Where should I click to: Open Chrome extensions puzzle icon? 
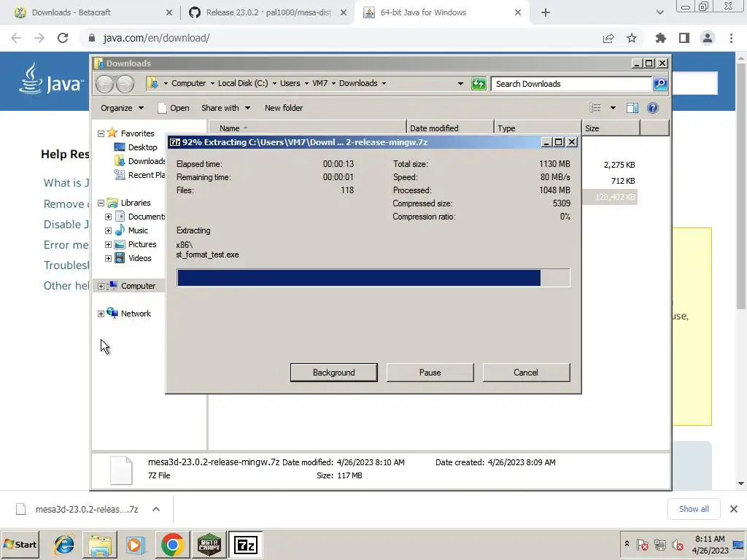tap(660, 38)
